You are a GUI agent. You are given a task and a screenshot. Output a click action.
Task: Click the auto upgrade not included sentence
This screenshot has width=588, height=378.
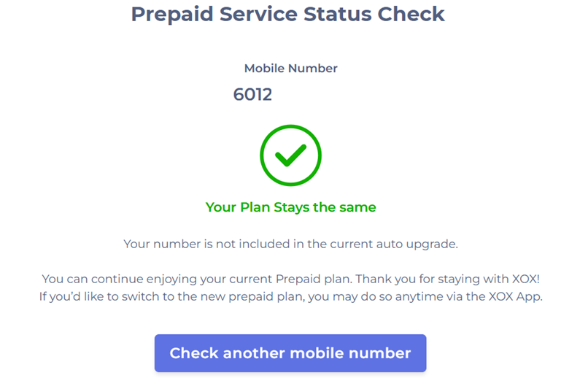point(290,244)
